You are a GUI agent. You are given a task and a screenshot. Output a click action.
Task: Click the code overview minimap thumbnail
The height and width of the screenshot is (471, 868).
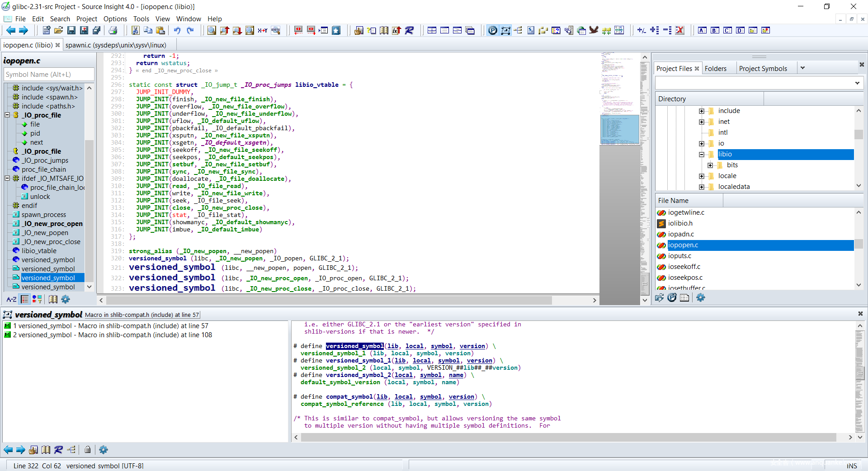click(x=619, y=129)
